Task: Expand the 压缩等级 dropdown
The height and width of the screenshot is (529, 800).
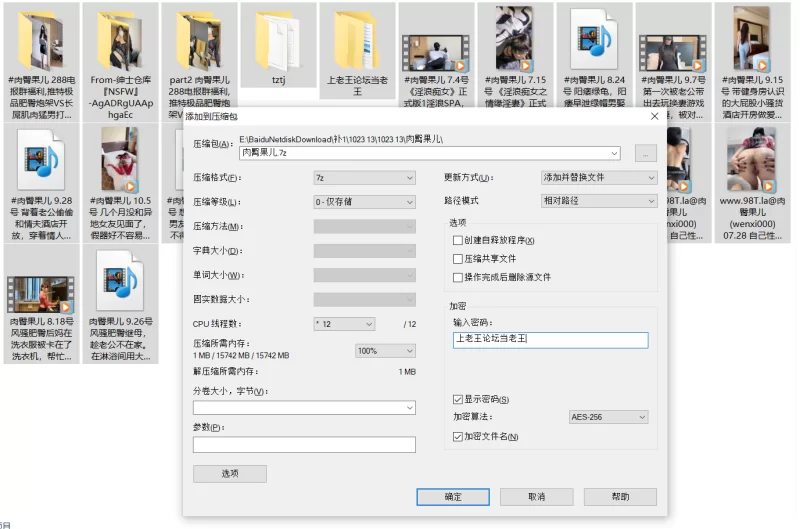Action: (x=364, y=201)
